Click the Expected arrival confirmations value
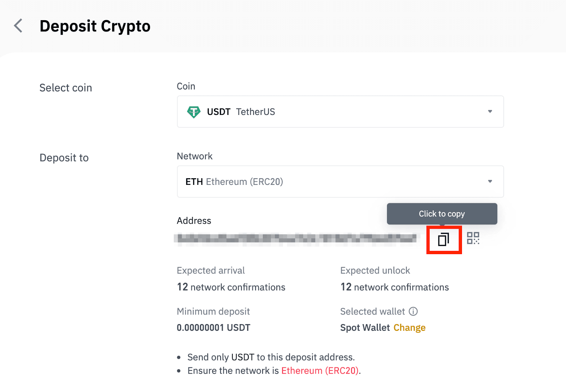This screenshot has width=566, height=392. click(x=231, y=287)
